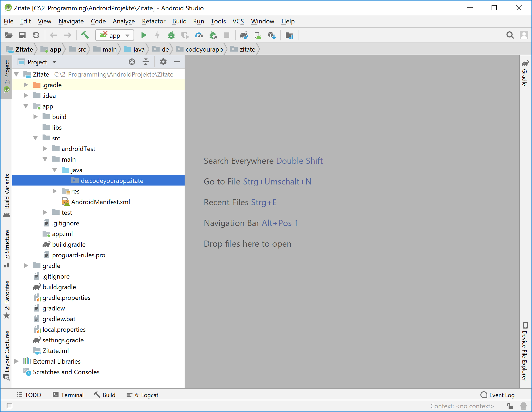Click the Forward navigation arrow

(x=68, y=35)
